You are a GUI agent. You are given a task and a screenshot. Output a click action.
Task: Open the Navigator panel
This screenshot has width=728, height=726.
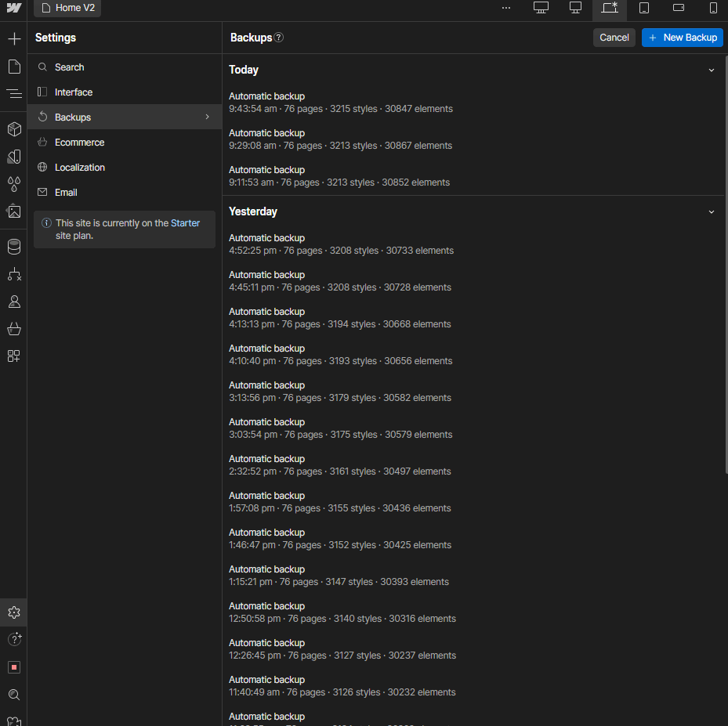[x=13, y=93]
